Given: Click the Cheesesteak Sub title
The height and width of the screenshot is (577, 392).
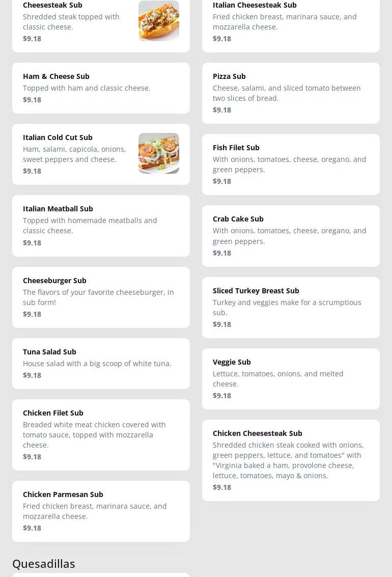Looking at the screenshot, I should [x=52, y=5].
